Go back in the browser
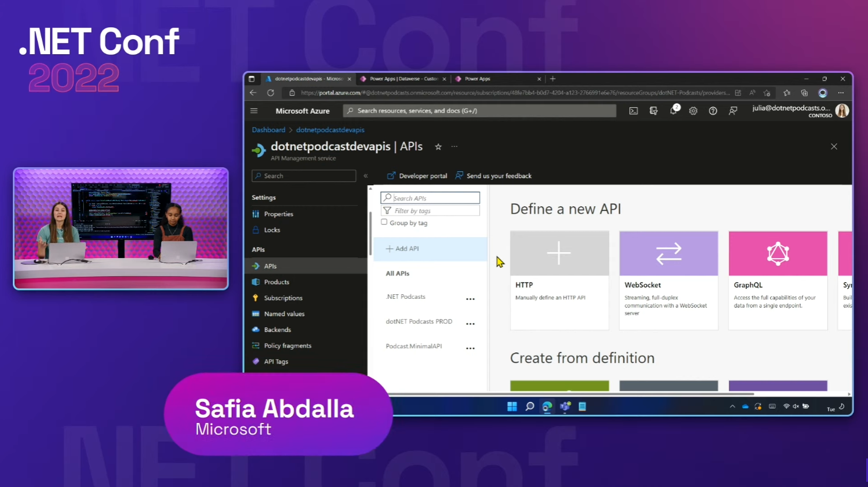This screenshot has width=868, height=487. pyautogui.click(x=253, y=93)
